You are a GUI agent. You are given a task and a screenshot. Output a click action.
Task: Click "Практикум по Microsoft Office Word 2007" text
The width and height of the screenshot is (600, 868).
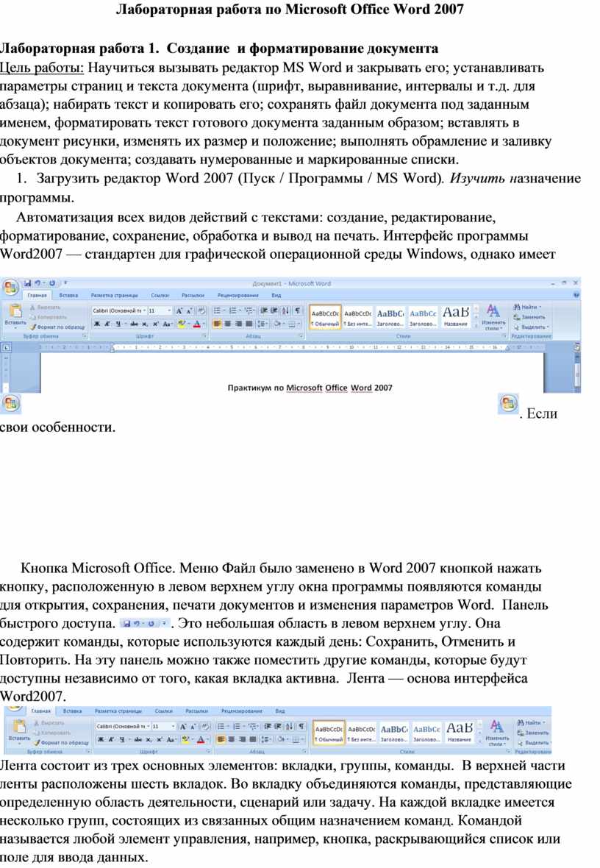point(310,388)
